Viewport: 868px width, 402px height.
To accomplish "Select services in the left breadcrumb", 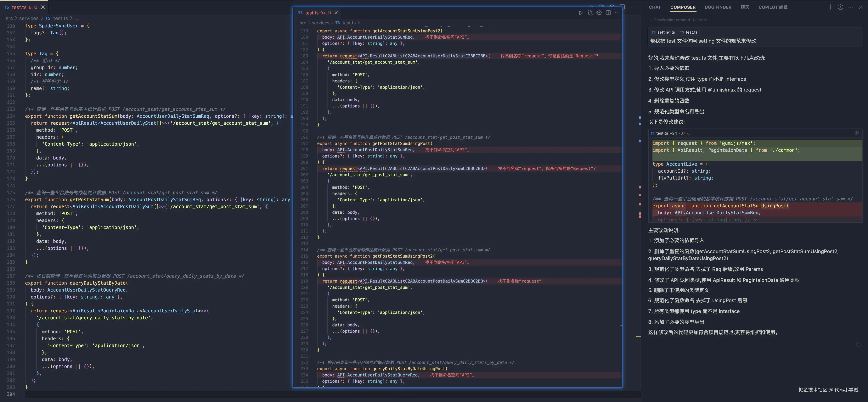I will coord(29,18).
